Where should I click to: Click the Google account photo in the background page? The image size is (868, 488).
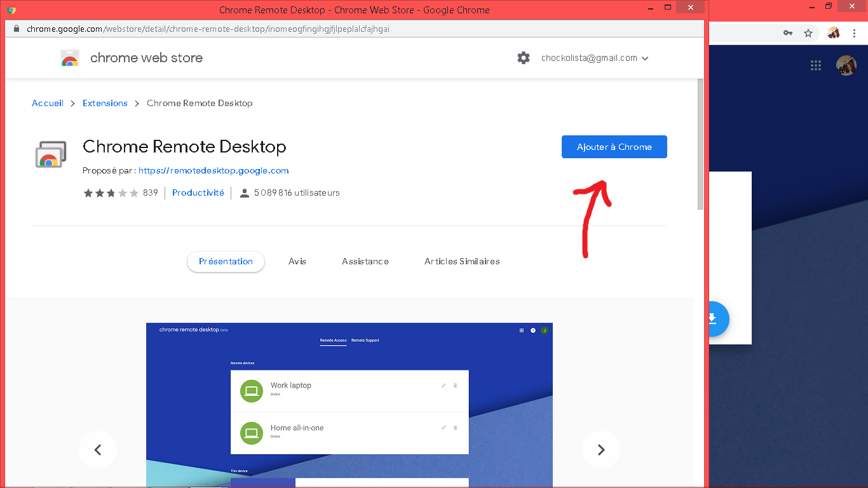(846, 65)
